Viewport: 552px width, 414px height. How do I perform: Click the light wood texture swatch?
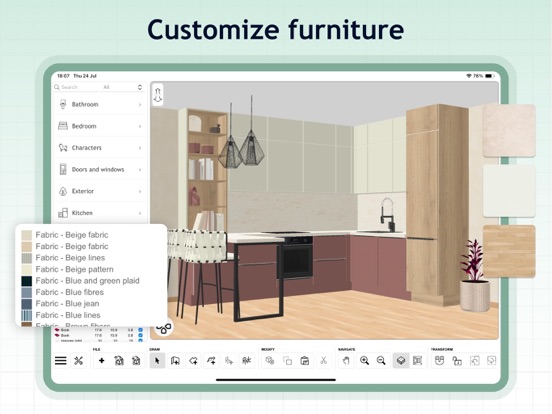pyautogui.click(x=509, y=251)
